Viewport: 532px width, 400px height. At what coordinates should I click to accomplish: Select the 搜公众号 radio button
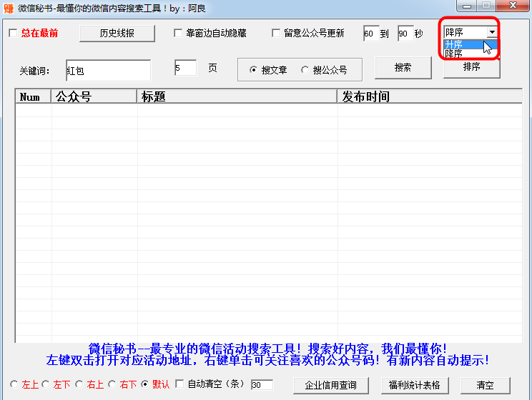click(305, 70)
